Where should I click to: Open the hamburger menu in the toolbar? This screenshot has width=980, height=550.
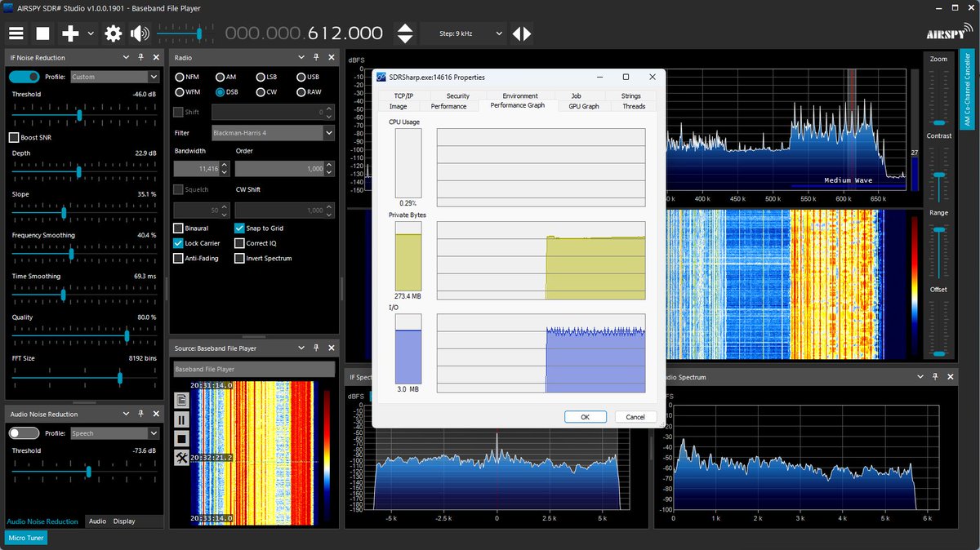coord(16,33)
